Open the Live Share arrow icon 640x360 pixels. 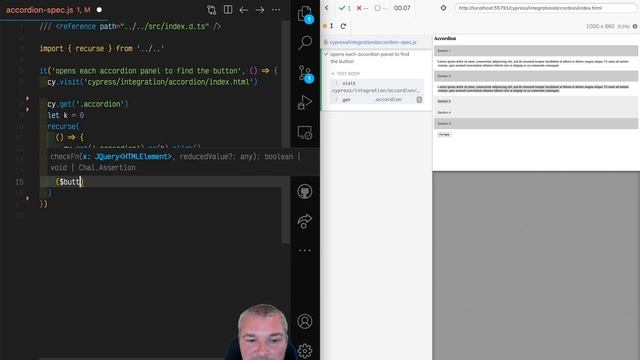click(x=304, y=221)
